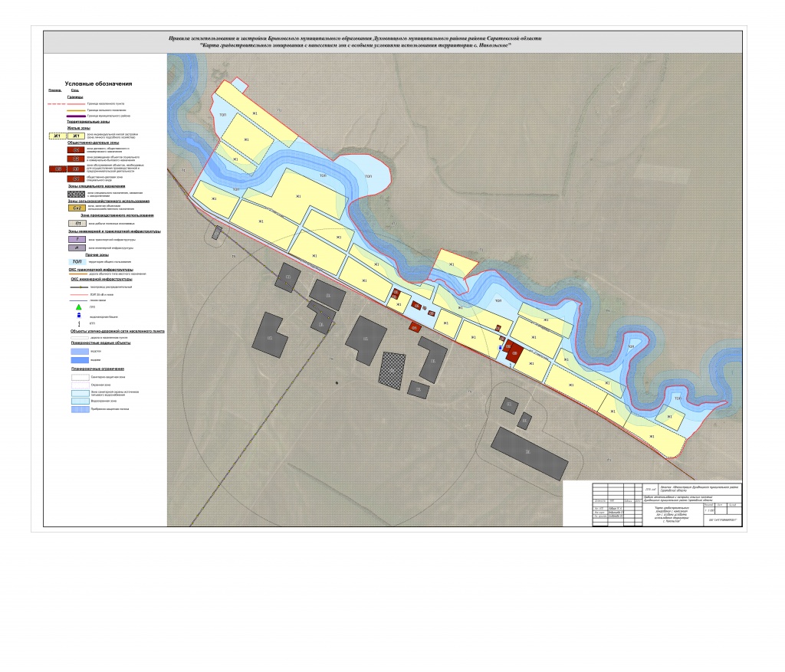Click the dashed-border planned Ж1 legend swatch
The image size is (785, 672).
coord(56,136)
